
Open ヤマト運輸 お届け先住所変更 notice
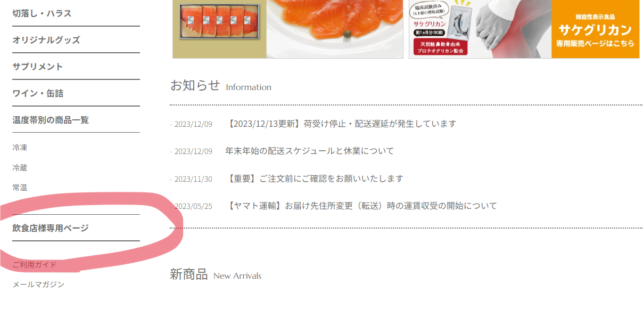[x=361, y=206]
